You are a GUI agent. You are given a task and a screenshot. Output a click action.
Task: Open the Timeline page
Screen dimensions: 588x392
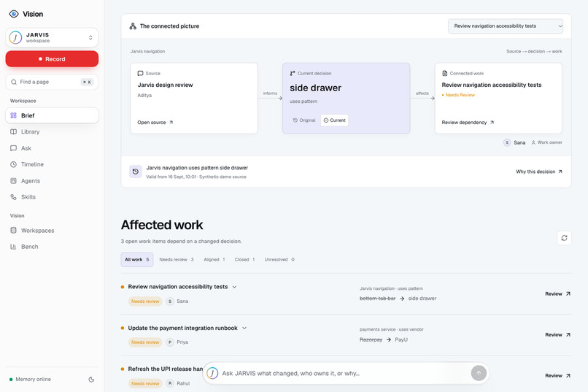[x=52, y=164]
